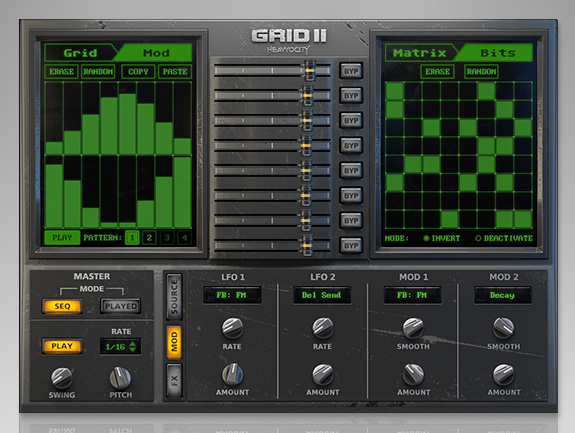The width and height of the screenshot is (575, 433).
Task: Toggle the bottom-right matrix cell
Action: click(523, 219)
